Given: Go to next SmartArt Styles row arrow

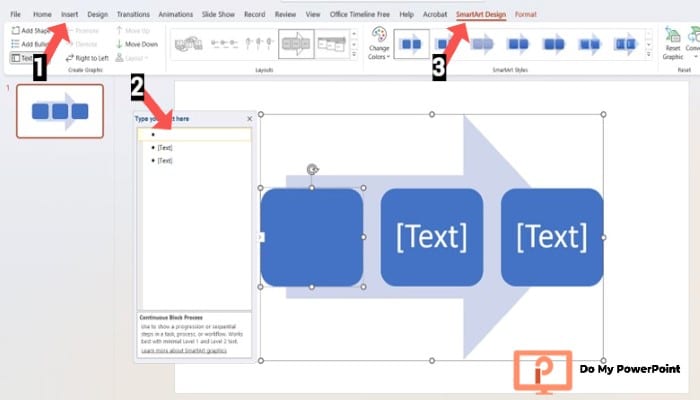Looking at the screenshot, I should tap(649, 44).
